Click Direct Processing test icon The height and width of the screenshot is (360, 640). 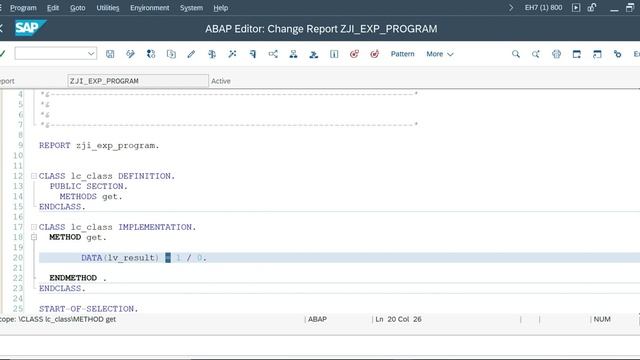pos(252,54)
